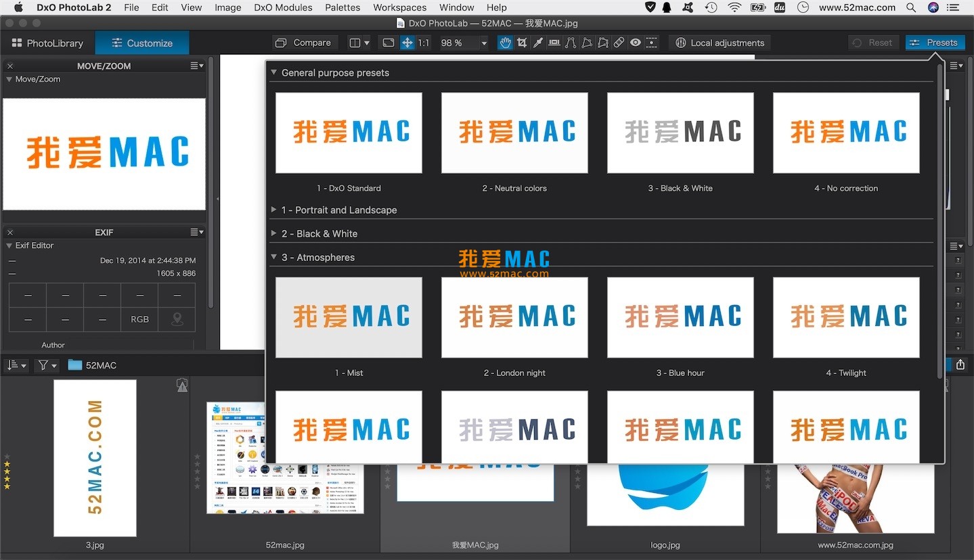Click the four-arrow move icon in toolbar
974x560 pixels.
coord(407,43)
